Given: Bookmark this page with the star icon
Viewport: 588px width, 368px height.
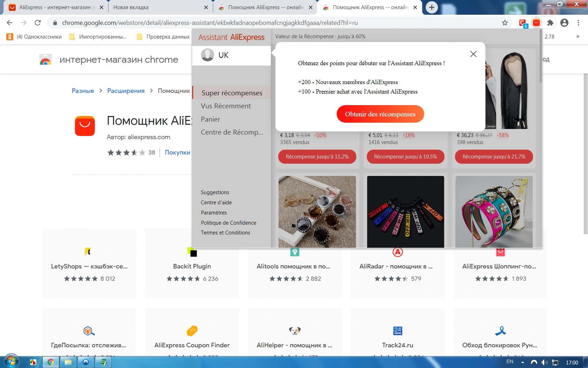Looking at the screenshot, I should [x=505, y=23].
